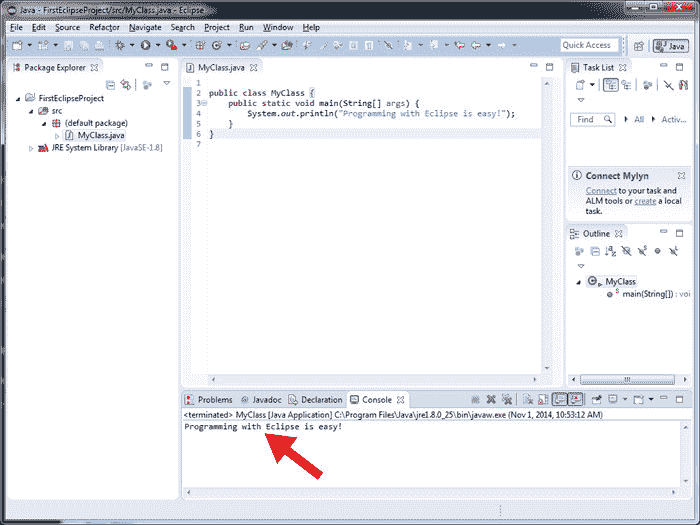Open Package Explorer view menu triangle
The image size is (700, 525).
pos(167,83)
